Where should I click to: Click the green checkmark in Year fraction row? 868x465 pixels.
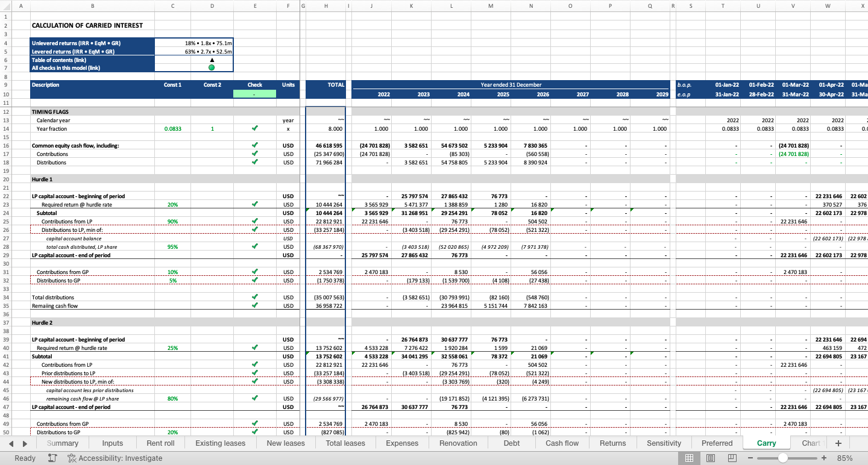255,129
